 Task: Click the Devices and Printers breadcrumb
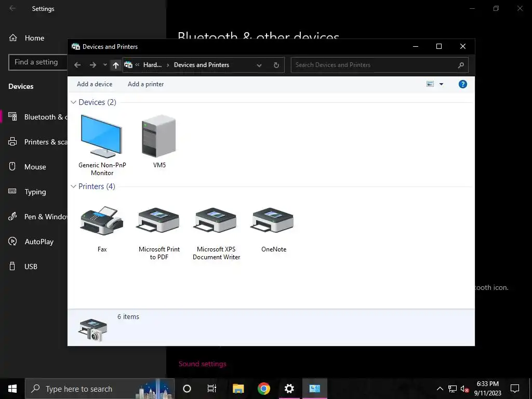202,65
